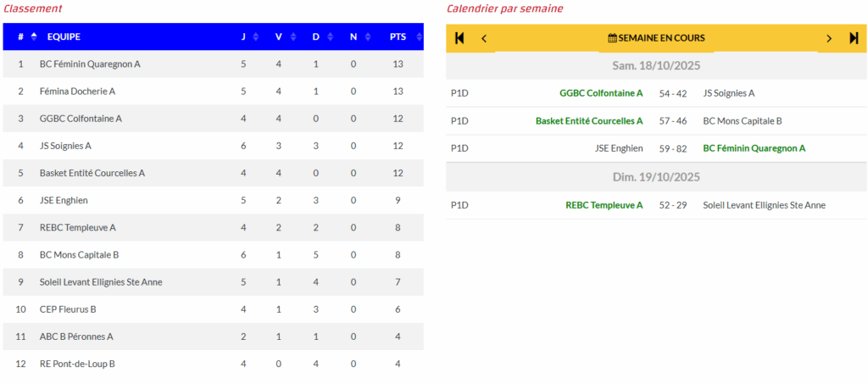This screenshot has height=384, width=868.
Task: Sort standings by PTS column arrows
Action: point(414,36)
